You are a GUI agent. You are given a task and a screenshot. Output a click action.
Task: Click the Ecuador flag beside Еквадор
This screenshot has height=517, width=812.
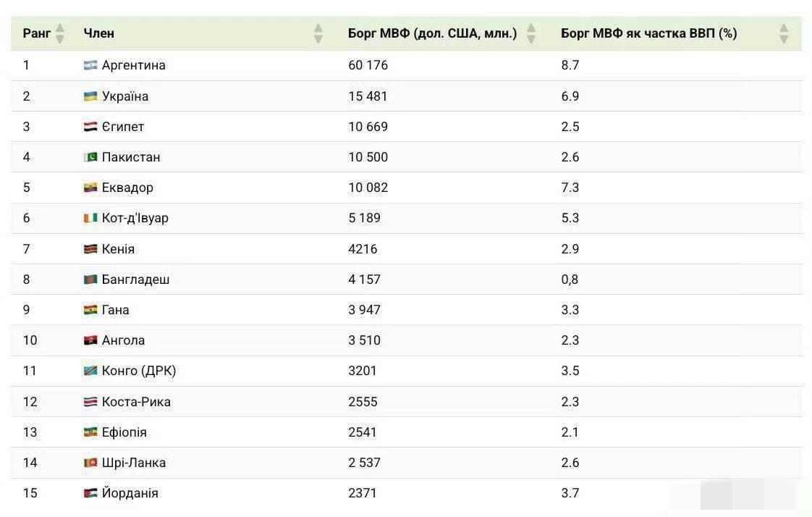pos(90,188)
